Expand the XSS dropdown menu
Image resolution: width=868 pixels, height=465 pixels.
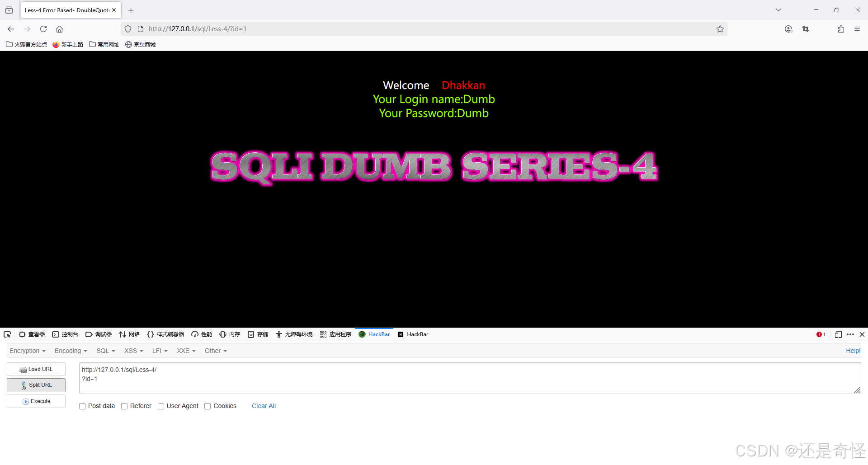point(134,351)
